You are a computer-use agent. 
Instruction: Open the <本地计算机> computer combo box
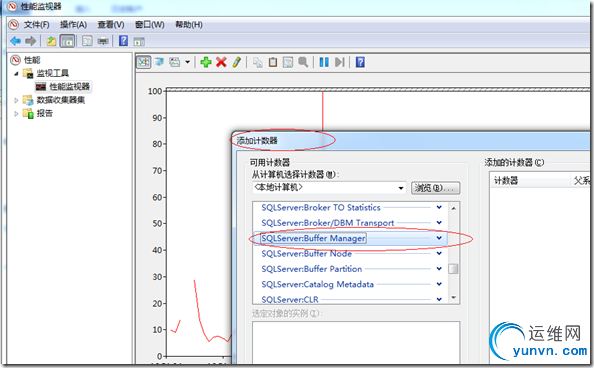click(x=329, y=188)
